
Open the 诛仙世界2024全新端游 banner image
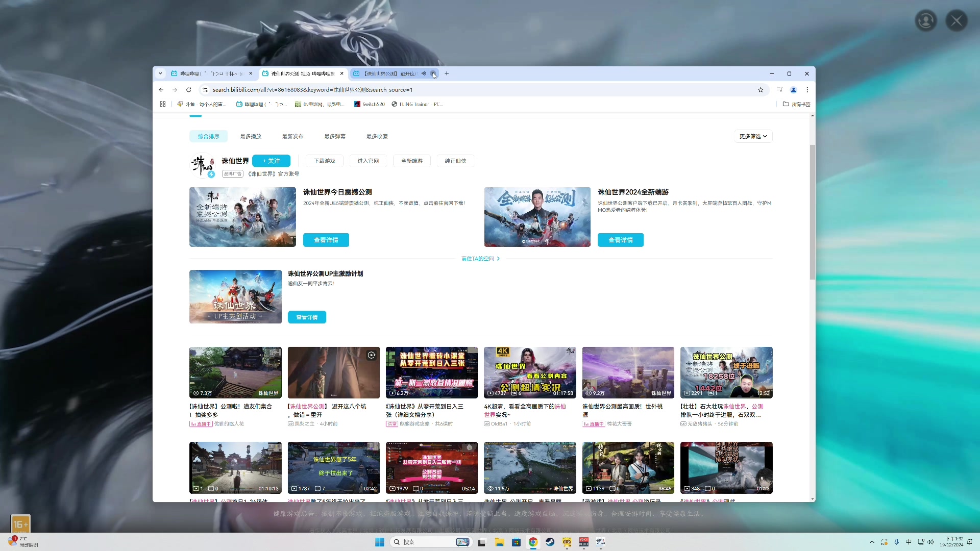tap(537, 217)
